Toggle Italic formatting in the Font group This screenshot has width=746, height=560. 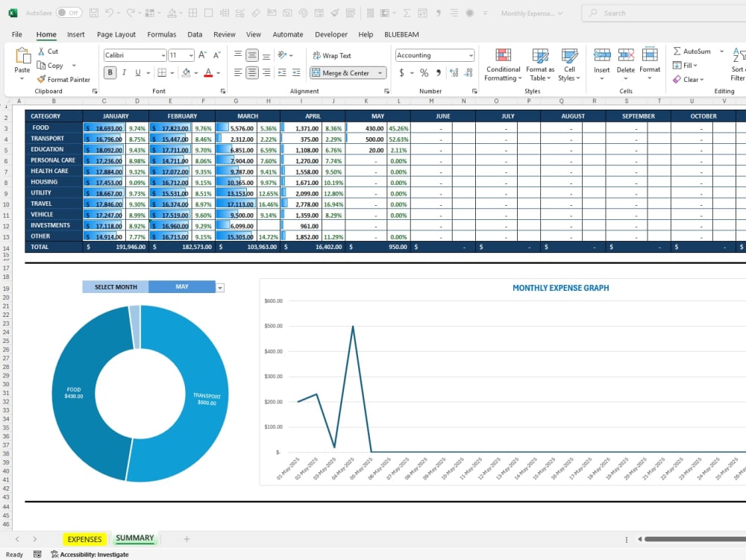click(x=124, y=72)
